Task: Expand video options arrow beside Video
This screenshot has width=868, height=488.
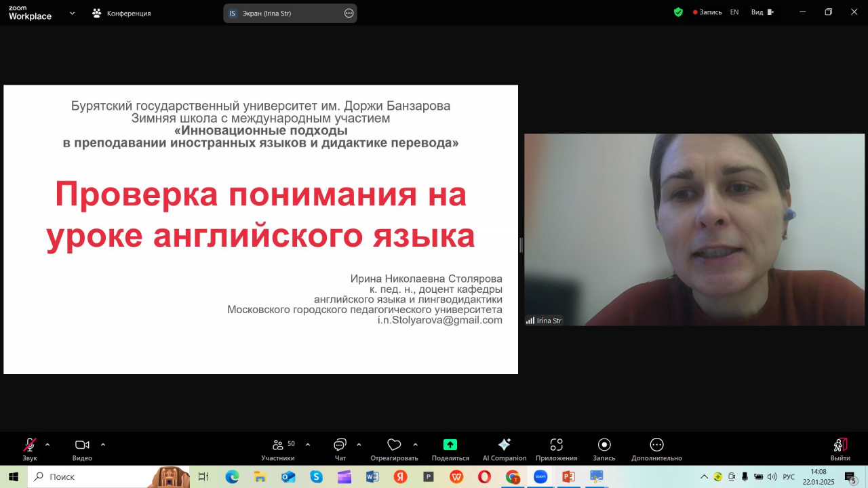Action: [103, 445]
